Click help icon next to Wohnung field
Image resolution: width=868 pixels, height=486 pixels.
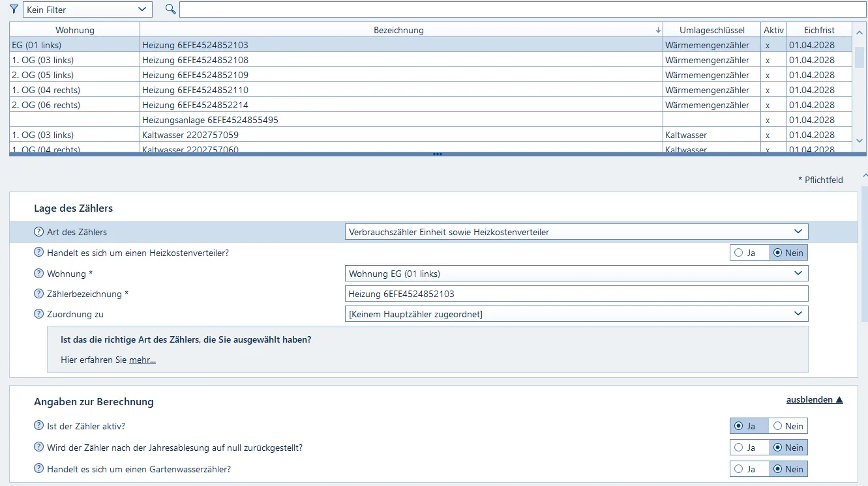coord(38,274)
